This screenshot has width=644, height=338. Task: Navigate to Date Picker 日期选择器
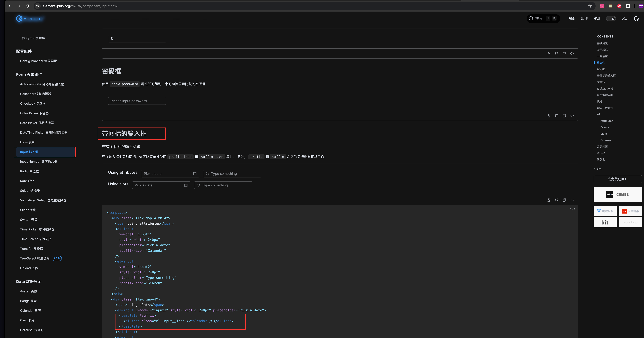(x=37, y=123)
